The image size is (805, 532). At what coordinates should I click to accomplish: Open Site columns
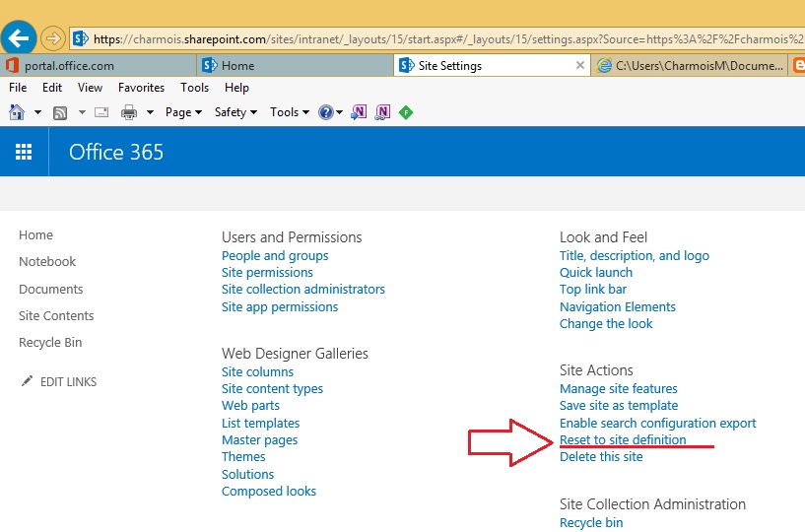click(257, 371)
